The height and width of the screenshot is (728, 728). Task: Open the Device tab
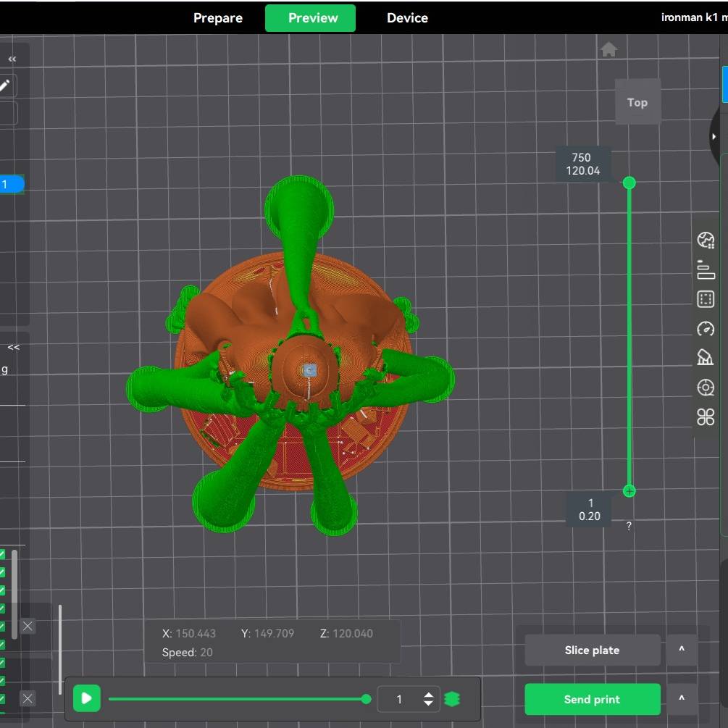[x=407, y=18]
